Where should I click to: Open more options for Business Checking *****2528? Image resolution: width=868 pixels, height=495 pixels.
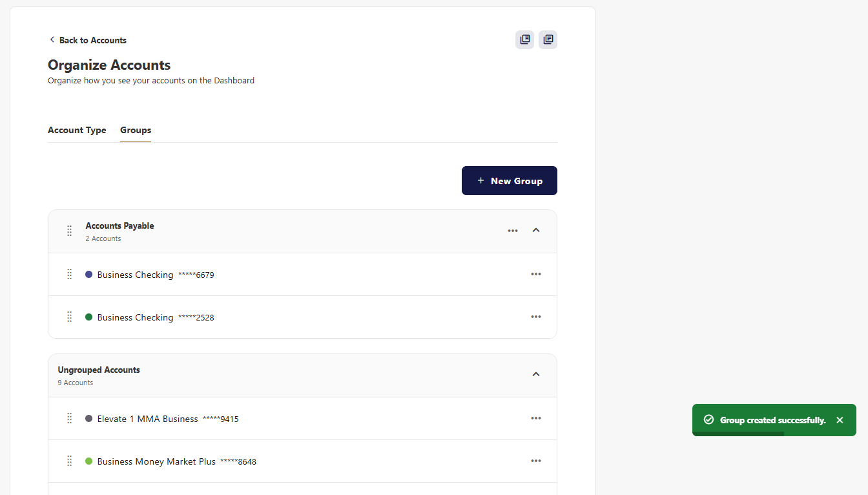(536, 317)
